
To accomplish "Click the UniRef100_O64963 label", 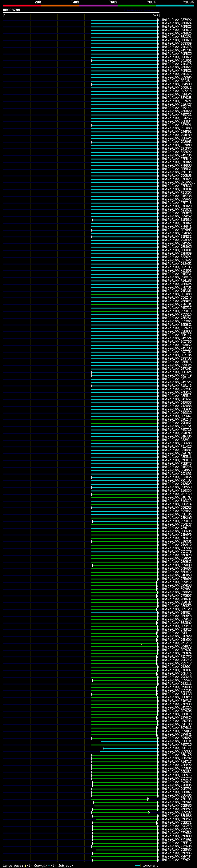I will 177,470.
